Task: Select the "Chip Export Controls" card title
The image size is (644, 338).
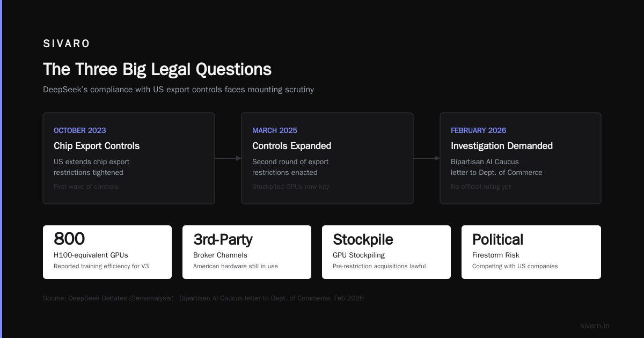Action: pos(97,146)
